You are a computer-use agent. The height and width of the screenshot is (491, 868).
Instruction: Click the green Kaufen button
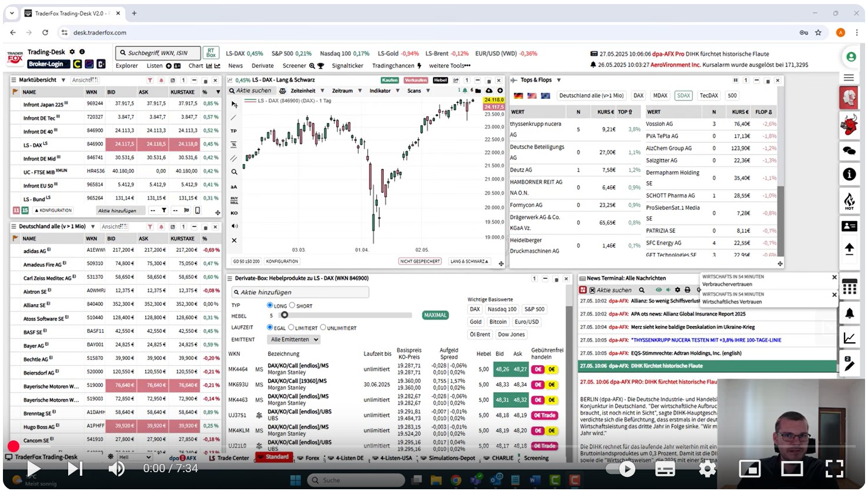pos(390,80)
